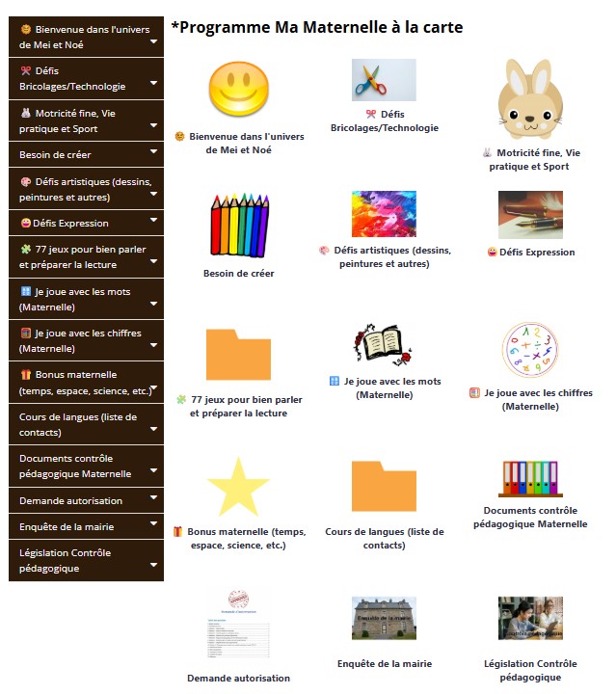Screen dimensions: 616x694
Task: Click the gift emoji in sidebar Bonus maternelle
Action: click(26, 374)
